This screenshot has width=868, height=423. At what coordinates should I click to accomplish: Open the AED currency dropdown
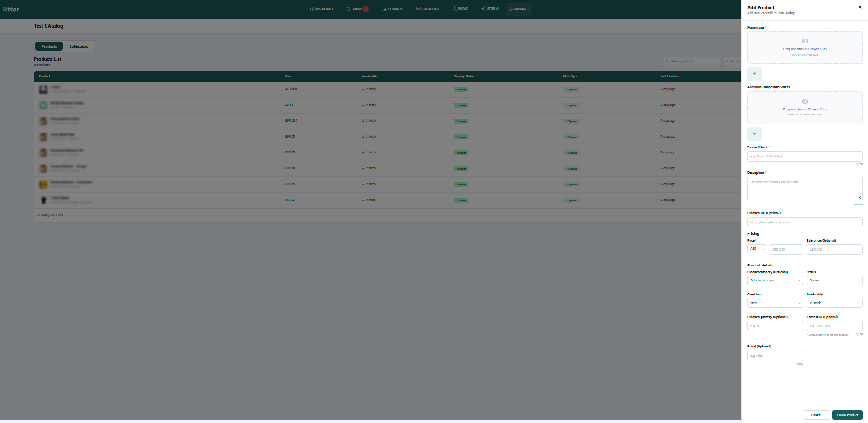pyautogui.click(x=757, y=249)
